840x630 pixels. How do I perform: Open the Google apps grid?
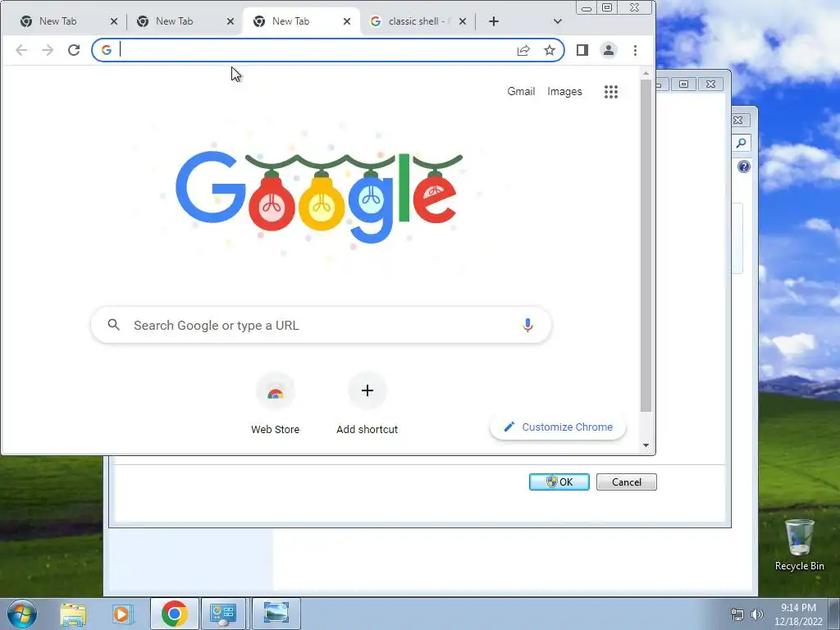pos(610,92)
